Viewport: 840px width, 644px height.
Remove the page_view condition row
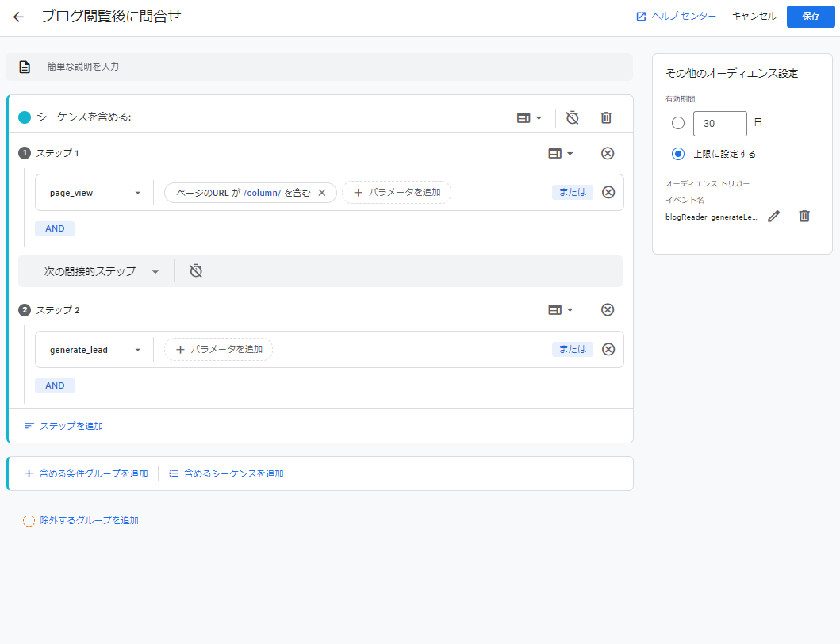[x=608, y=192]
